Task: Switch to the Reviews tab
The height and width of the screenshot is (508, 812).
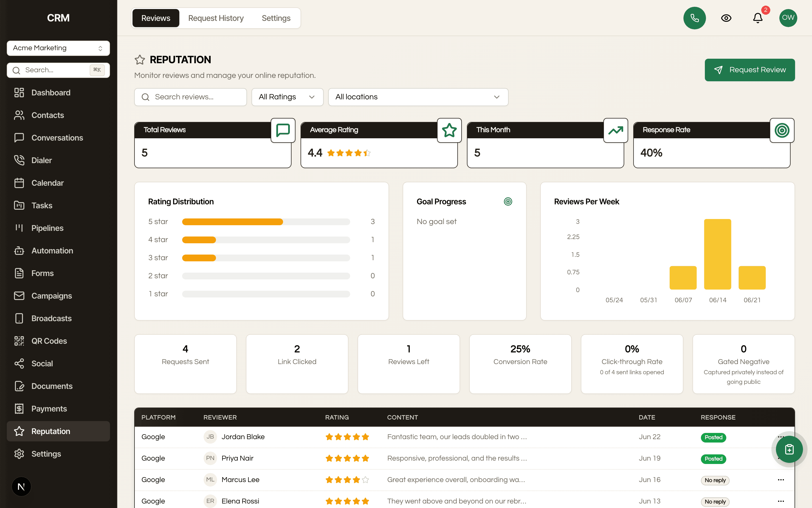Action: coord(156,18)
